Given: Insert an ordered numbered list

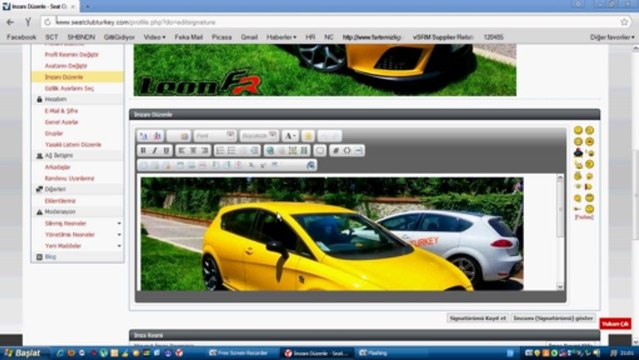Looking at the screenshot, I should pos(220,150).
